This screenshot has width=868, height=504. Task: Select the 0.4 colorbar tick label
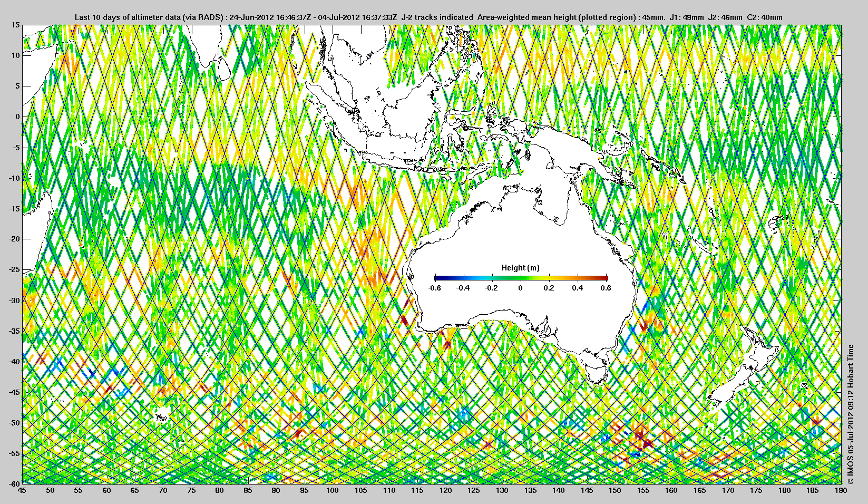[578, 288]
